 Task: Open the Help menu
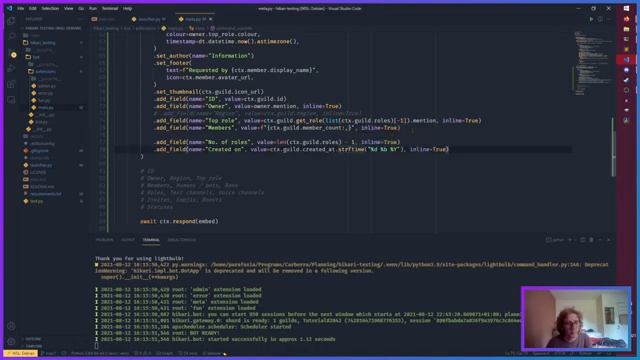click(127, 8)
